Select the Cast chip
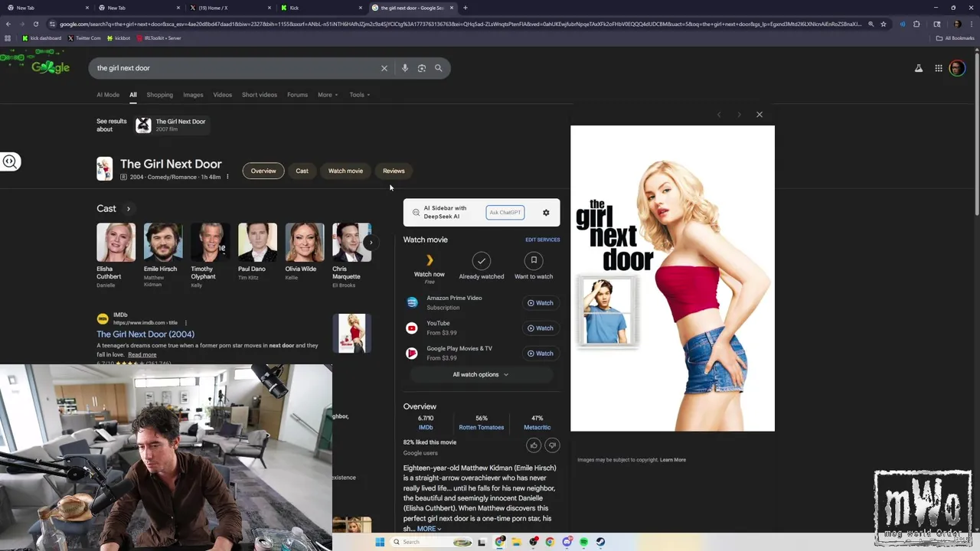The height and width of the screenshot is (551, 980). pyautogui.click(x=302, y=171)
